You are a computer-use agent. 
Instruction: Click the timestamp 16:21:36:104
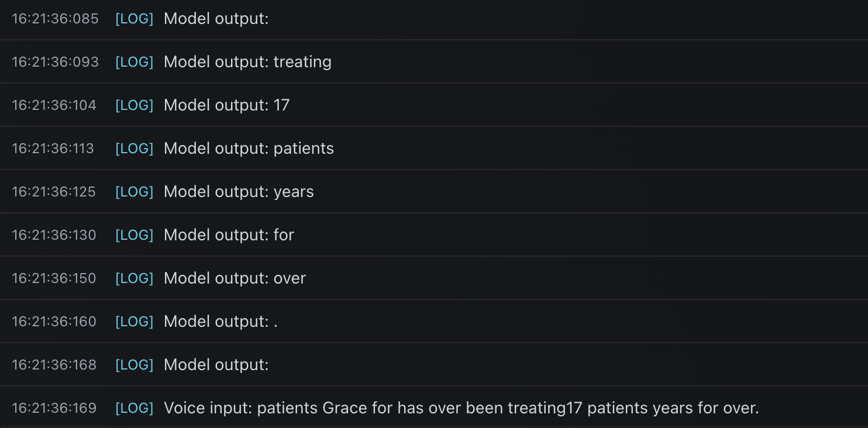54,105
